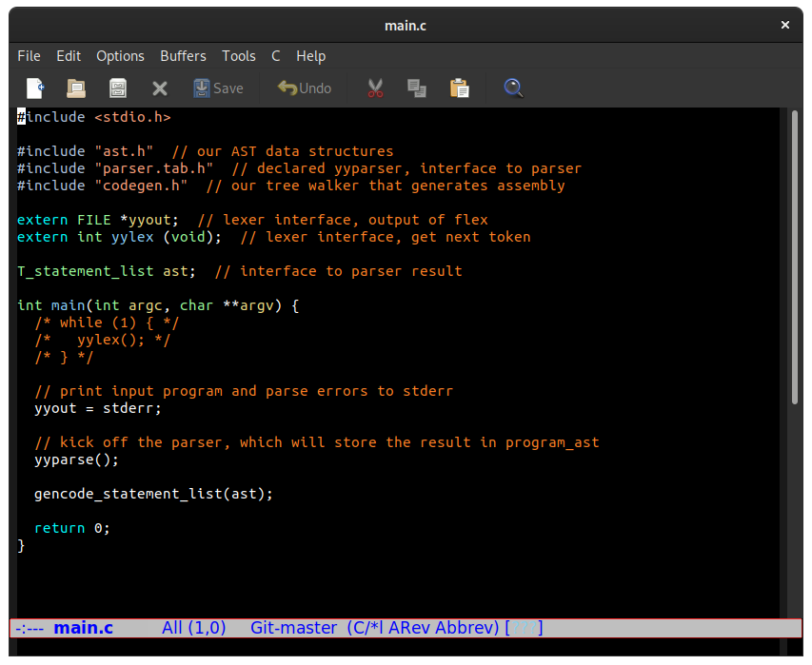This screenshot has width=812, height=665.
Task: Paste with the clipboard icon
Action: (460, 88)
